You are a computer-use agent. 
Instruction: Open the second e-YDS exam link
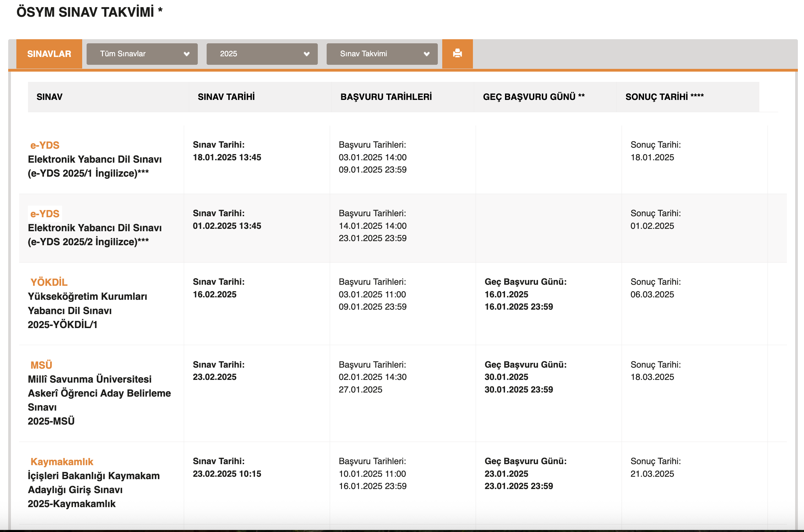pyautogui.click(x=45, y=214)
